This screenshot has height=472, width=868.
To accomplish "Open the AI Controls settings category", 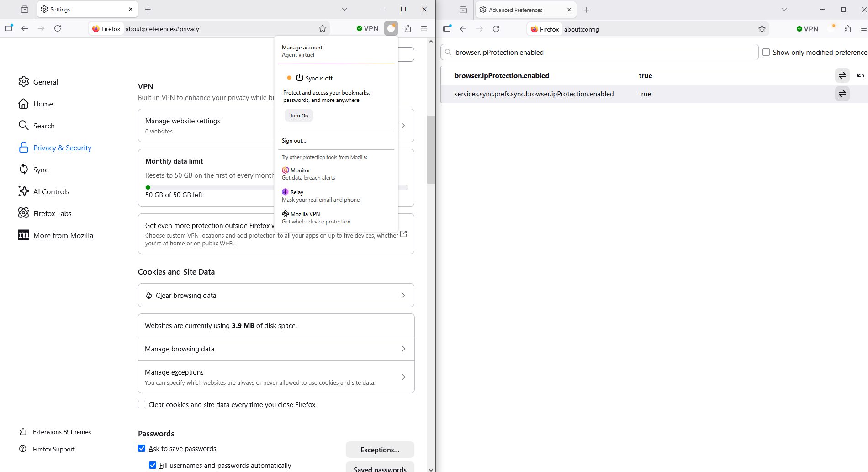I will (x=51, y=191).
